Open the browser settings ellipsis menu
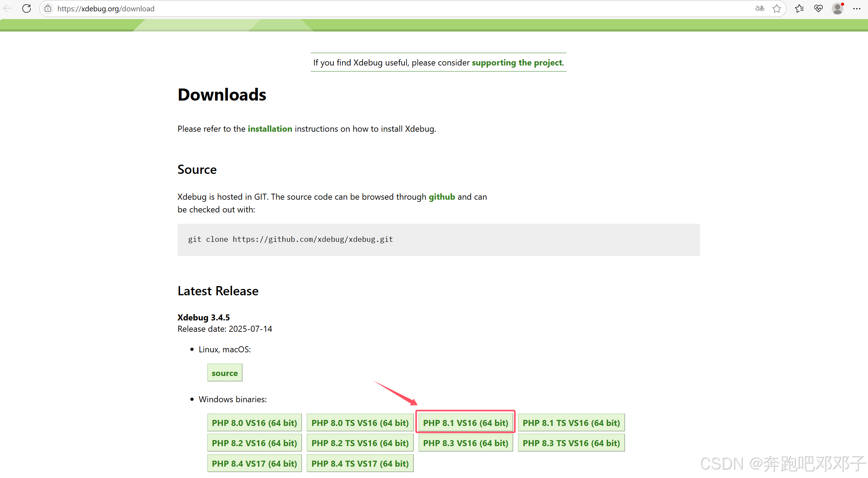Viewport: 868px width, 478px height. point(857,8)
